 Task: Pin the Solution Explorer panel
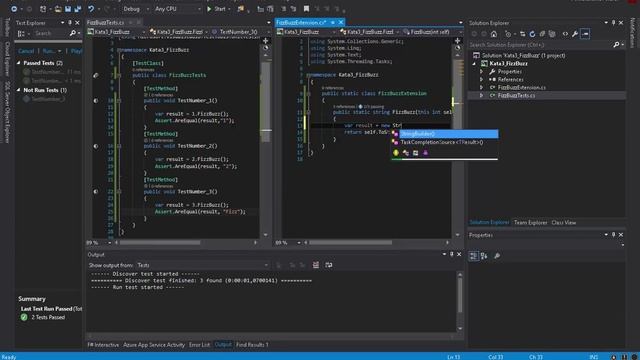tap(613, 23)
